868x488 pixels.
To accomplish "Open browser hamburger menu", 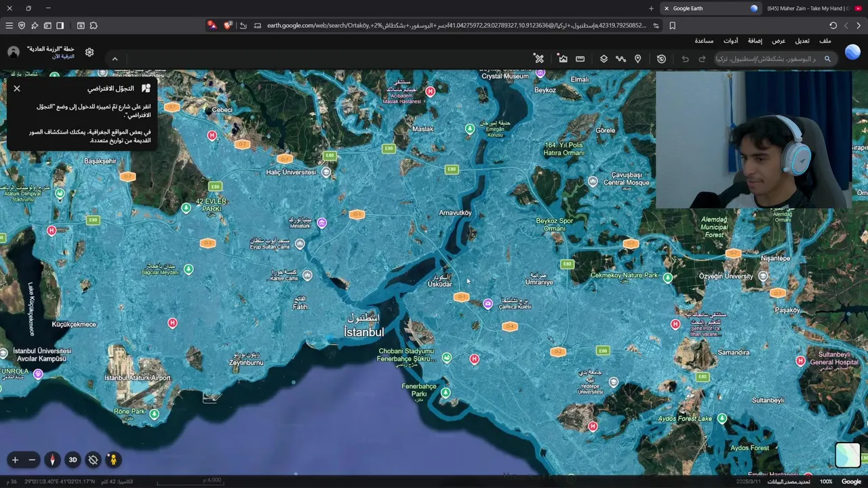I will 9,25.
